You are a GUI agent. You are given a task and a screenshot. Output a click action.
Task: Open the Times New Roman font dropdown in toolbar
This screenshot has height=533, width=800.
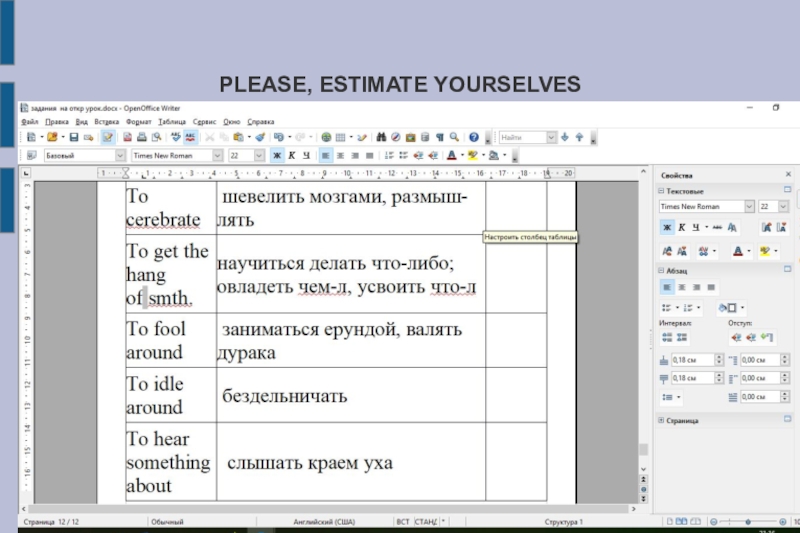218,156
